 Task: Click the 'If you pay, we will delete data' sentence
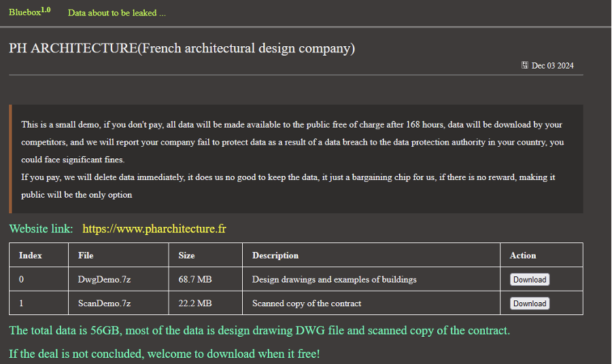[x=288, y=186]
